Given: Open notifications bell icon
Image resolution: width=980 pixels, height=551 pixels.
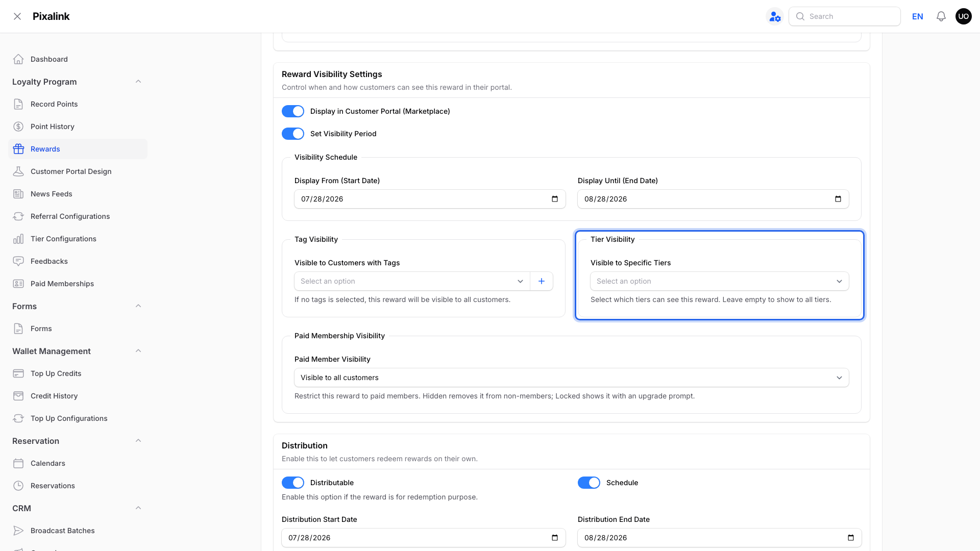Looking at the screenshot, I should [941, 16].
